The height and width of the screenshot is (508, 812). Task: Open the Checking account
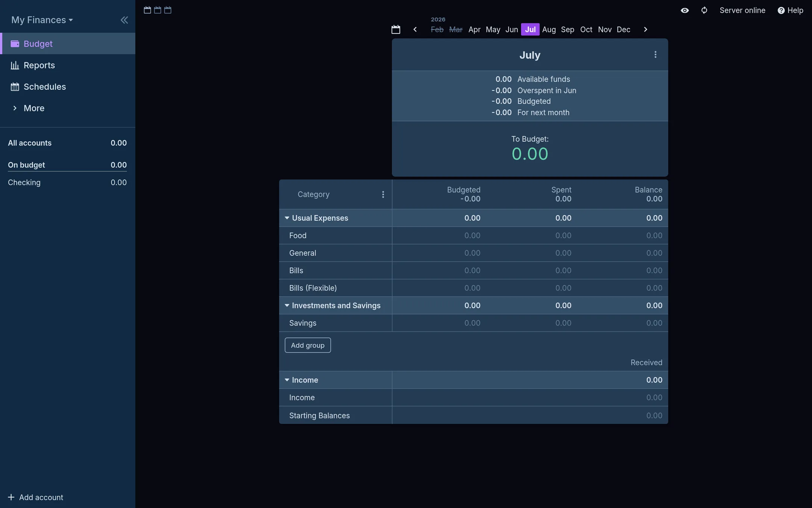67,183
